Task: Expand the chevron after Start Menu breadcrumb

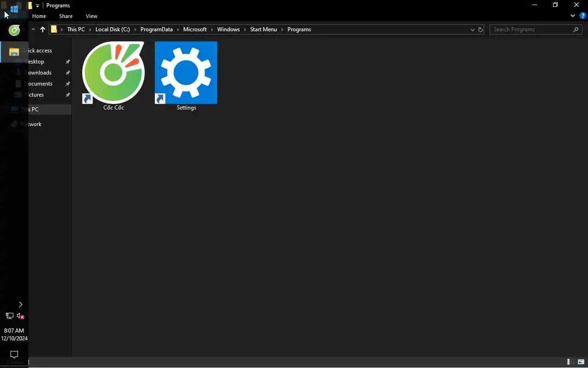Action: [282, 29]
